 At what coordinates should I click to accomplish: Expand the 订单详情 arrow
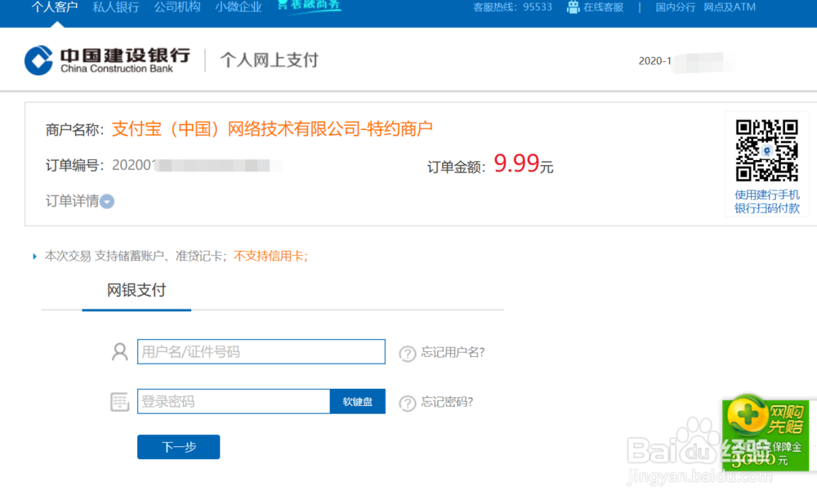click(x=107, y=201)
